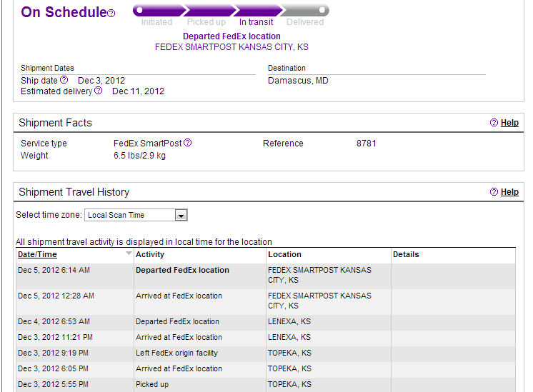Image resolution: width=533 pixels, height=392 pixels.
Task: Open the Help link in Shipment Travel History
Action: click(x=509, y=192)
